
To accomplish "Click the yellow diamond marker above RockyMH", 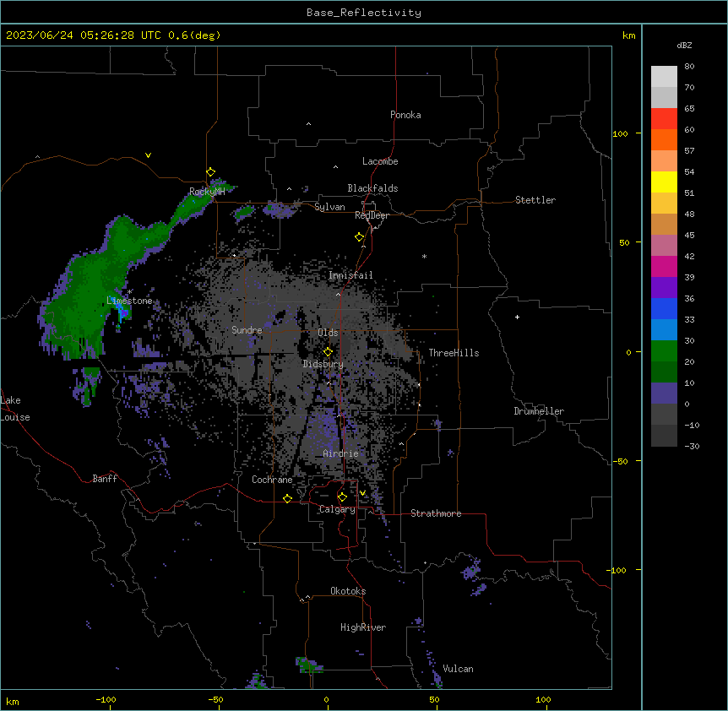I will point(211,172).
